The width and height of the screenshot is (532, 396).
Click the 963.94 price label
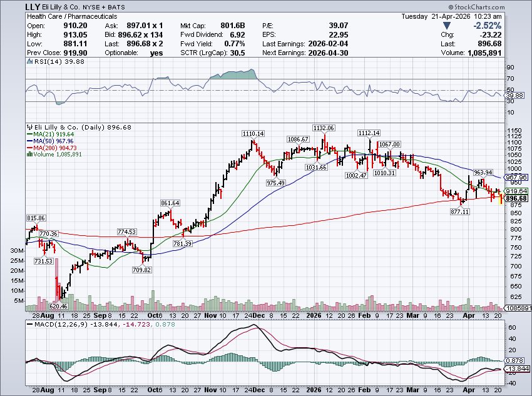click(483, 173)
